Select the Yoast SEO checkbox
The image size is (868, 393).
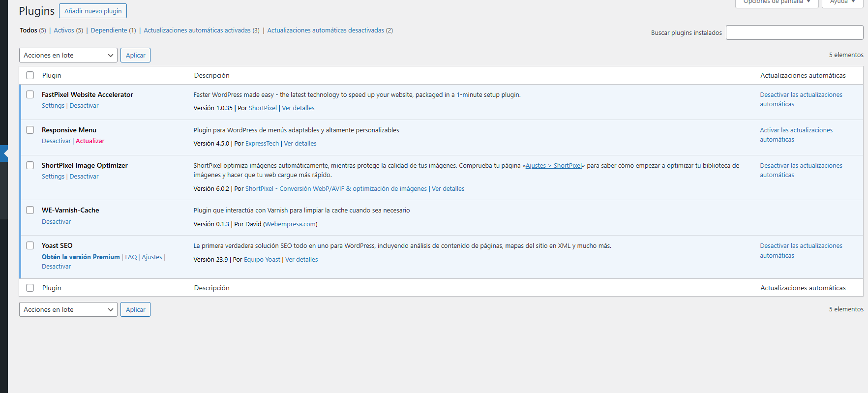(30, 245)
